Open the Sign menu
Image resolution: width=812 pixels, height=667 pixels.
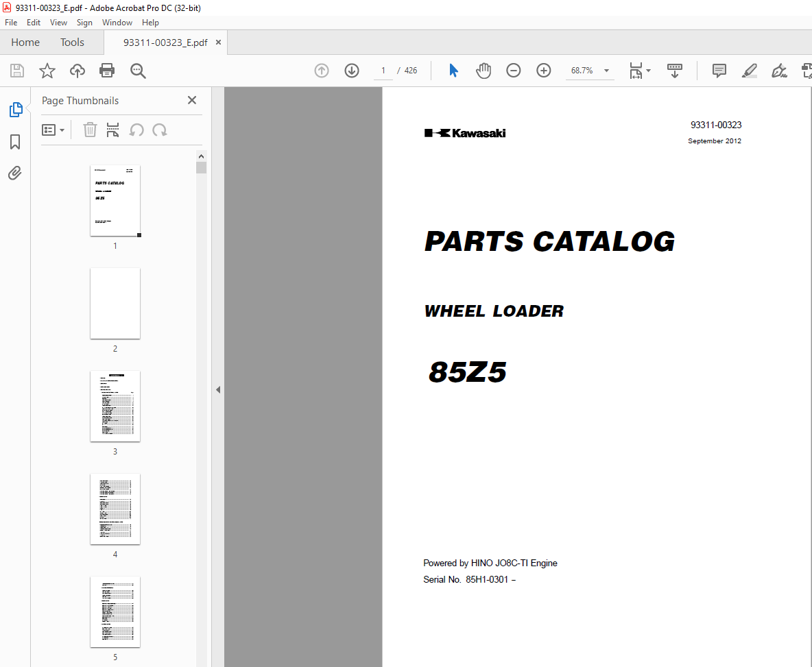point(84,22)
